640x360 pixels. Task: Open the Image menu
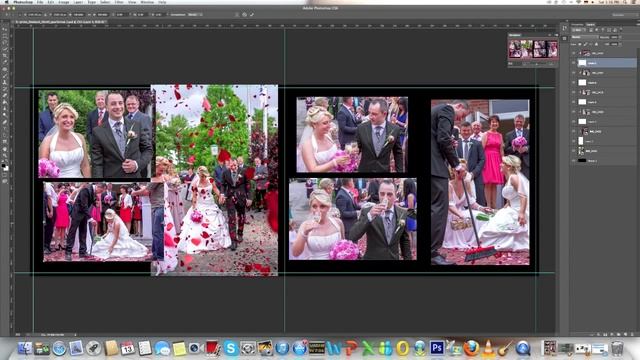click(x=64, y=2)
